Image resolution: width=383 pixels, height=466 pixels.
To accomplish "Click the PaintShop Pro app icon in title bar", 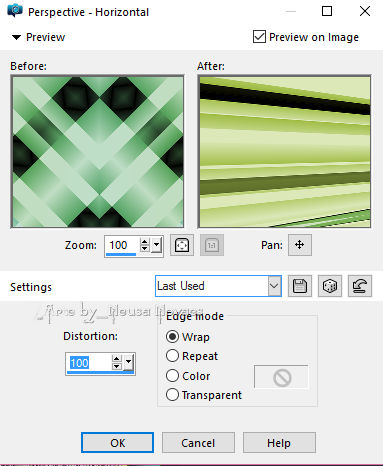I will (15, 11).
